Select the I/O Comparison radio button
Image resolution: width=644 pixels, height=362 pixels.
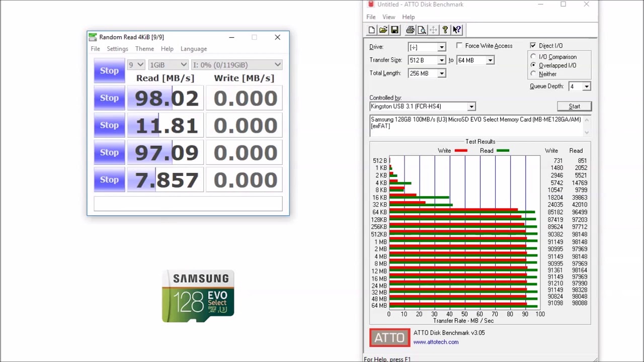point(533,57)
